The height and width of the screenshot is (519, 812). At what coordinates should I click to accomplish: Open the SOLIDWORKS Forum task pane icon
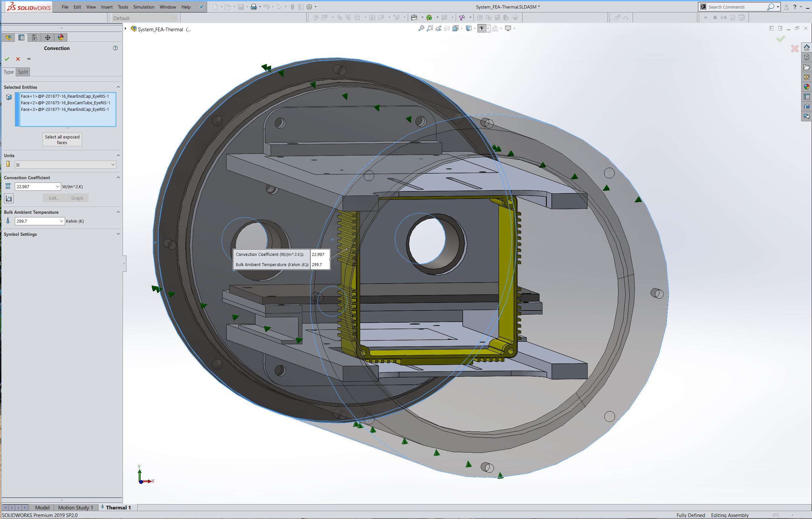click(807, 117)
